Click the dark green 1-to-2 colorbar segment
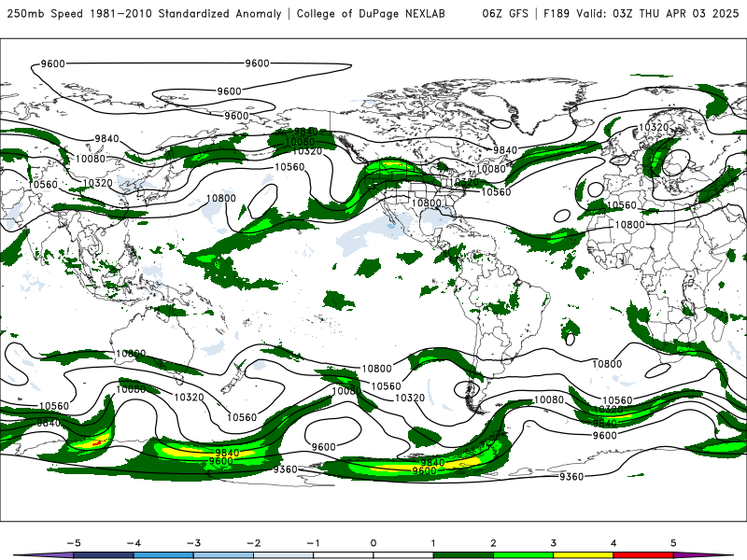 (x=463, y=555)
